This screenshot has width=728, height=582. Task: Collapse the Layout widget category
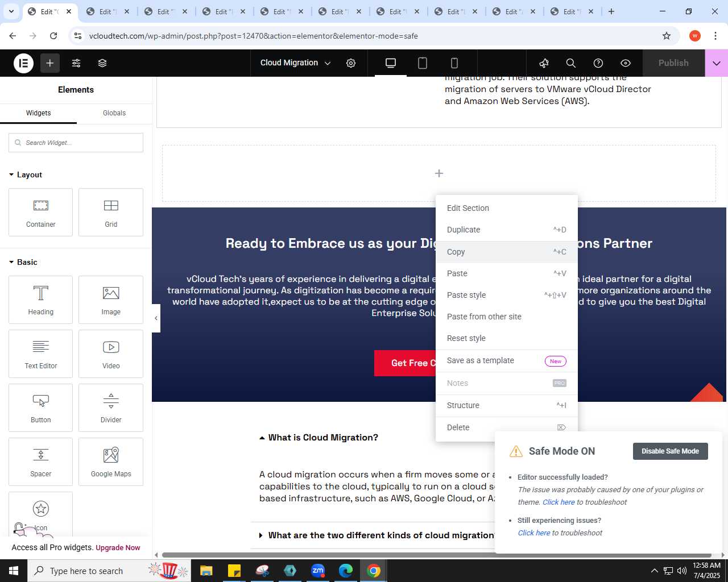(x=26, y=174)
